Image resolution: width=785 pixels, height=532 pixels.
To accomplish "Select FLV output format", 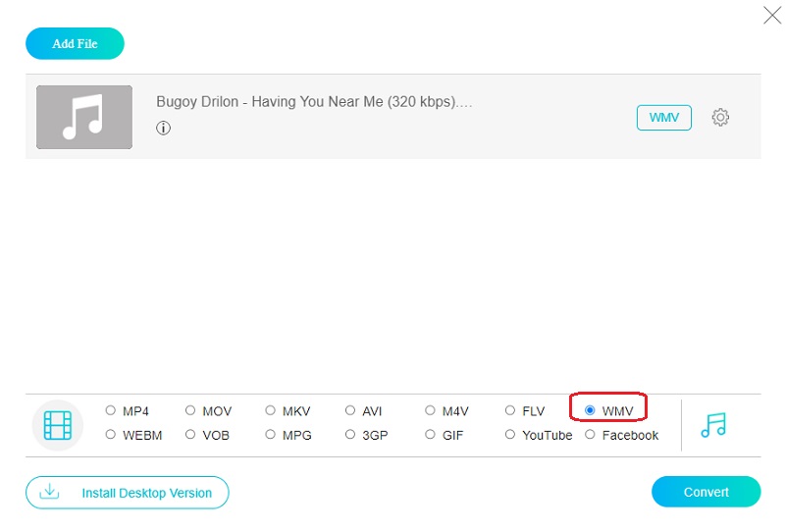I will tap(510, 411).
